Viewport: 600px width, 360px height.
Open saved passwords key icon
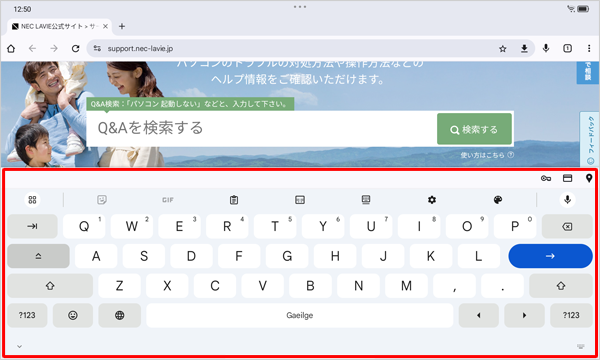click(546, 178)
